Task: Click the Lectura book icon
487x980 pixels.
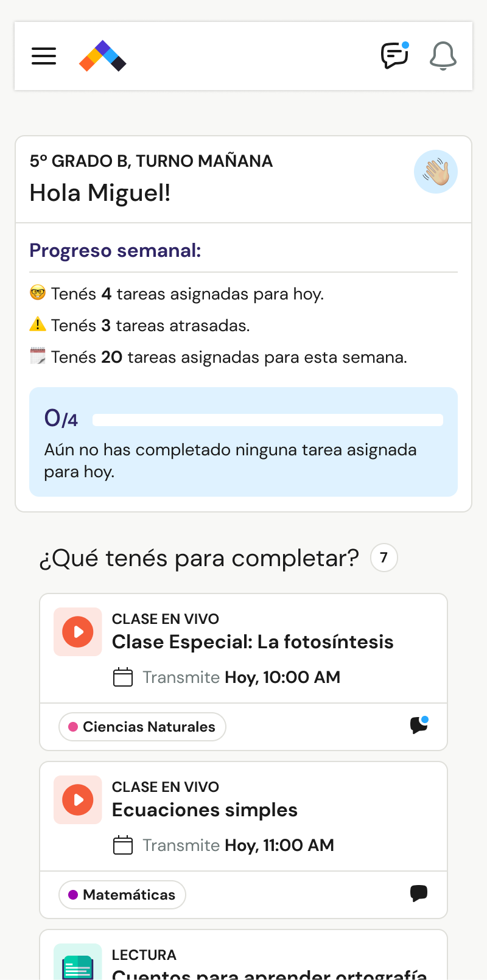Action: tap(78, 965)
